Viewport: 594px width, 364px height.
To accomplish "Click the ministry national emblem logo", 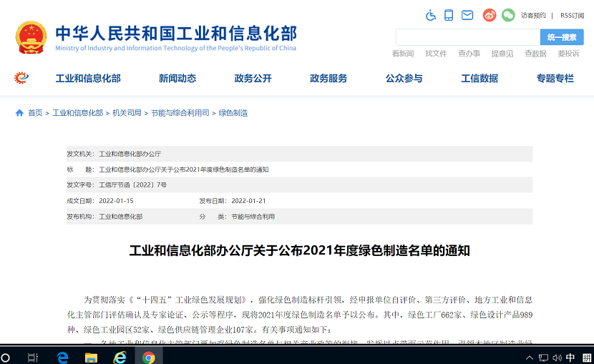I will coord(31,36).
